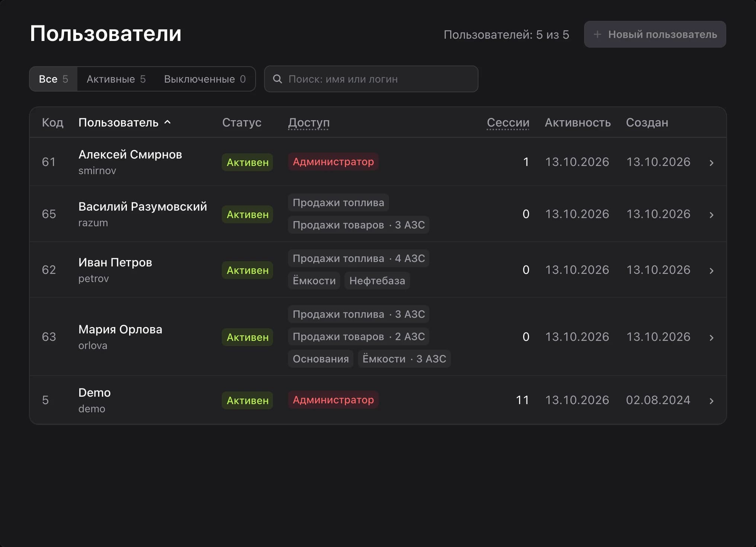Open Мария Орлова row chevron

click(x=711, y=338)
